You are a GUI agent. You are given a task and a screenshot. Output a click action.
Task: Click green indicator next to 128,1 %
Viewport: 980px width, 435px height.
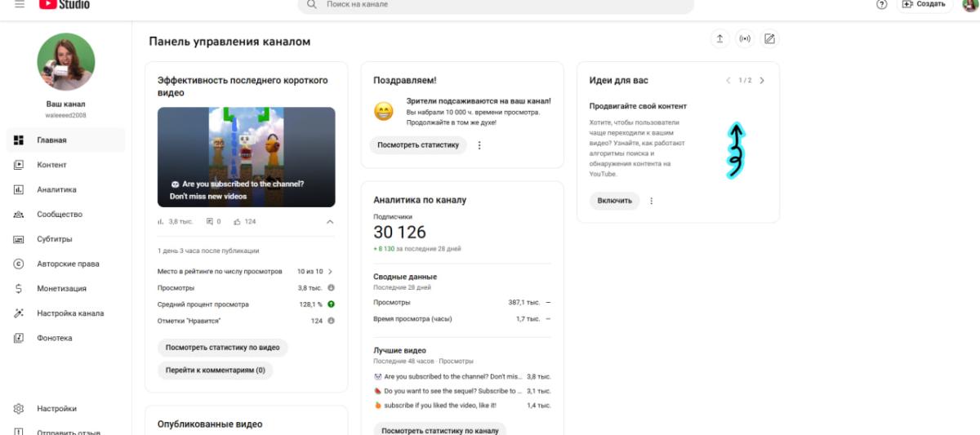pos(331,304)
